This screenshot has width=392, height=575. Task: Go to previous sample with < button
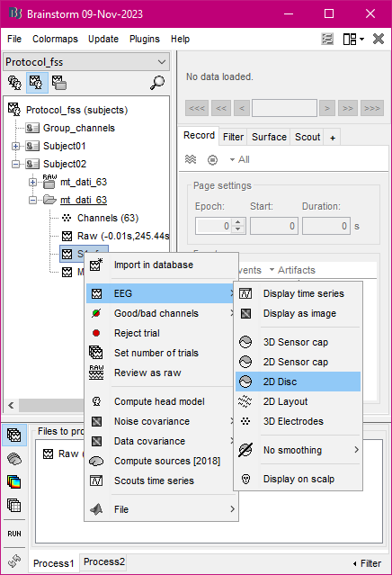(242, 108)
